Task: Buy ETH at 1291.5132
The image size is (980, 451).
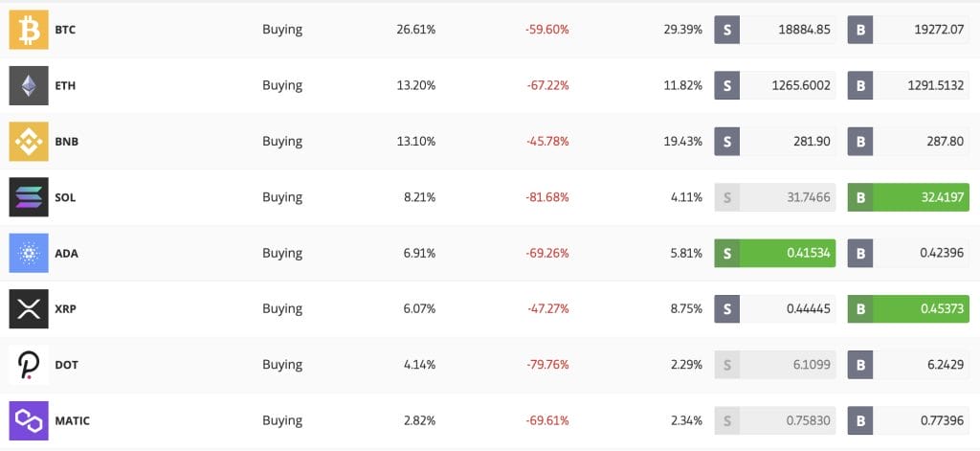Action: pos(907,85)
